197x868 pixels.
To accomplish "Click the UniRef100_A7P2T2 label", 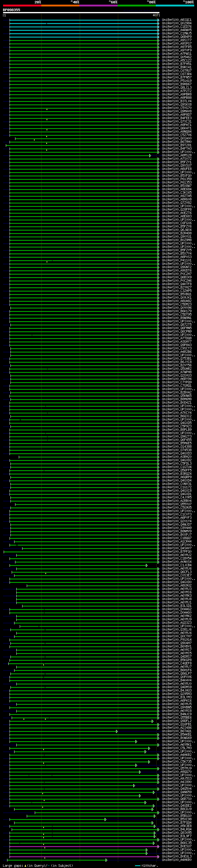I will (x=176, y=91).
